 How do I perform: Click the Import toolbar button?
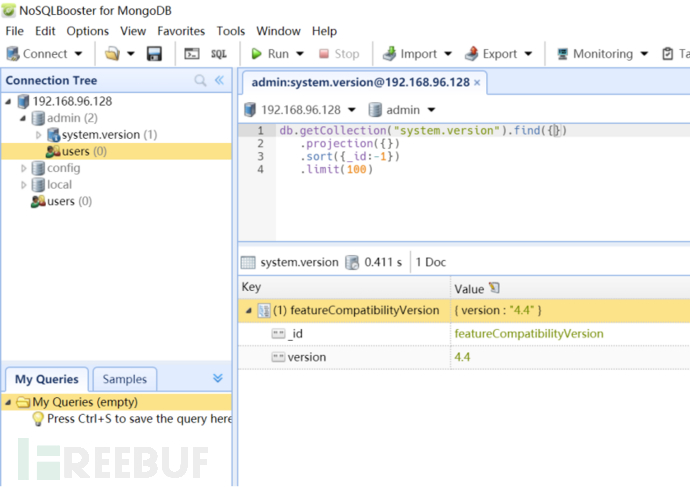tap(410, 54)
